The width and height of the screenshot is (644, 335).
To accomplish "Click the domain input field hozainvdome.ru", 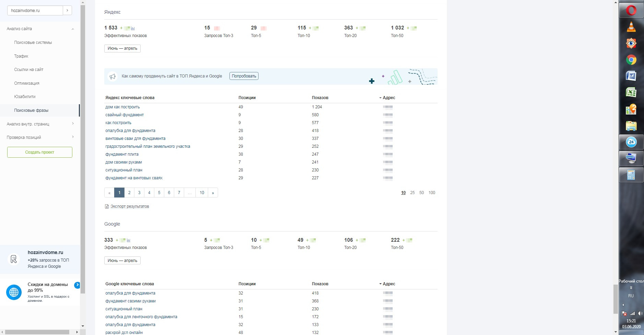I will (35, 11).
